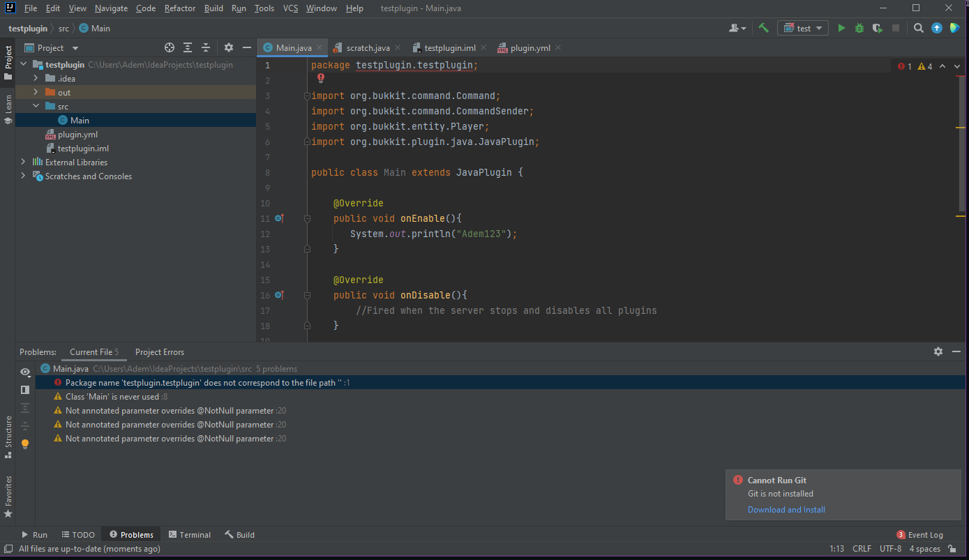Open the TODO tool window button

coord(77,535)
